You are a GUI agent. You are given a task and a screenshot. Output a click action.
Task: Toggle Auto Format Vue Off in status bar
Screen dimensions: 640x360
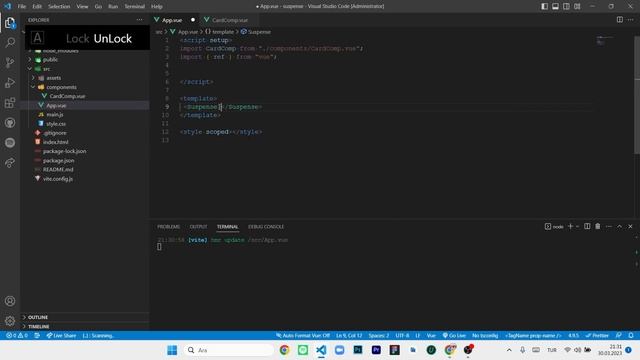coord(303,335)
